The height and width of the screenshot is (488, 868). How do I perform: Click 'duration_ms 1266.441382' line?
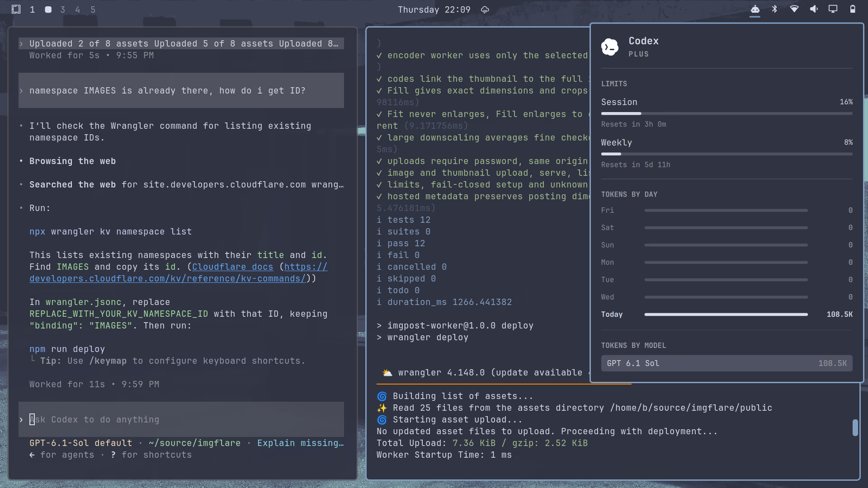point(444,302)
